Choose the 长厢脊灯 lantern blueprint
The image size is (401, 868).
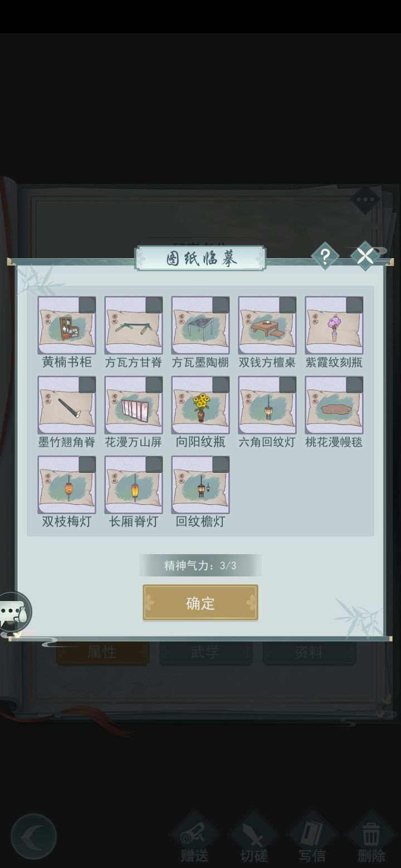[x=134, y=485]
